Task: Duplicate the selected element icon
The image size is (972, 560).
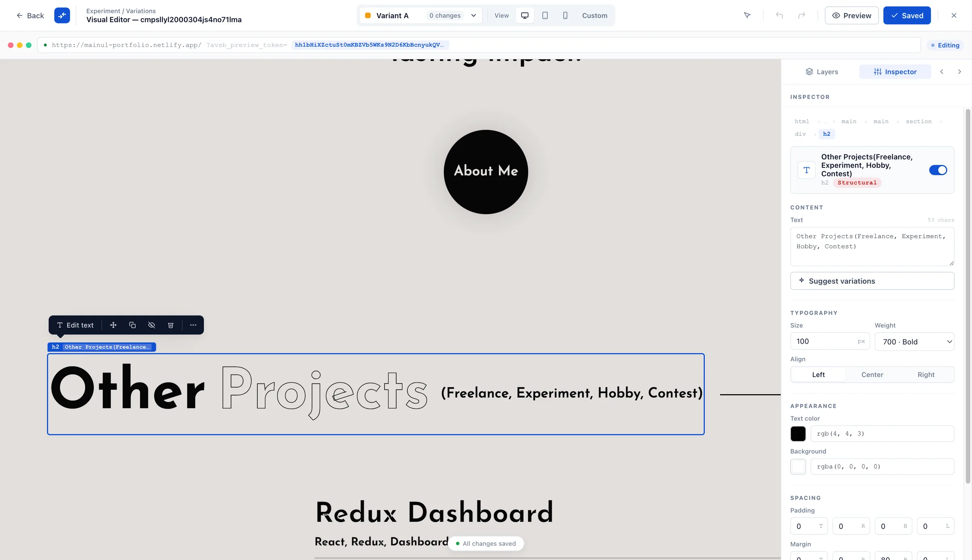Action: tap(132, 325)
